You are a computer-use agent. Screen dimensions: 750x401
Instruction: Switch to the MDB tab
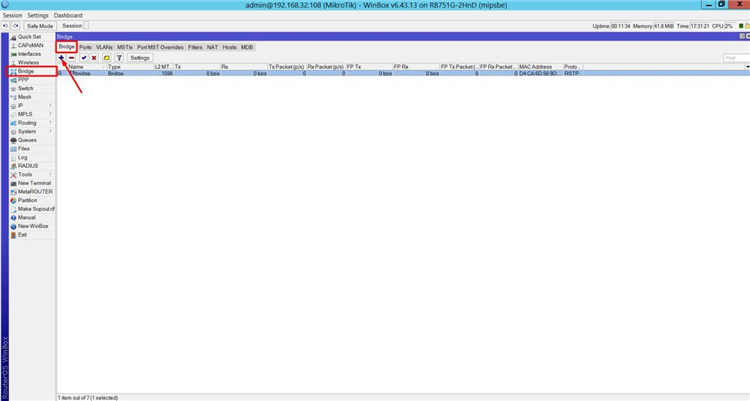click(x=247, y=47)
